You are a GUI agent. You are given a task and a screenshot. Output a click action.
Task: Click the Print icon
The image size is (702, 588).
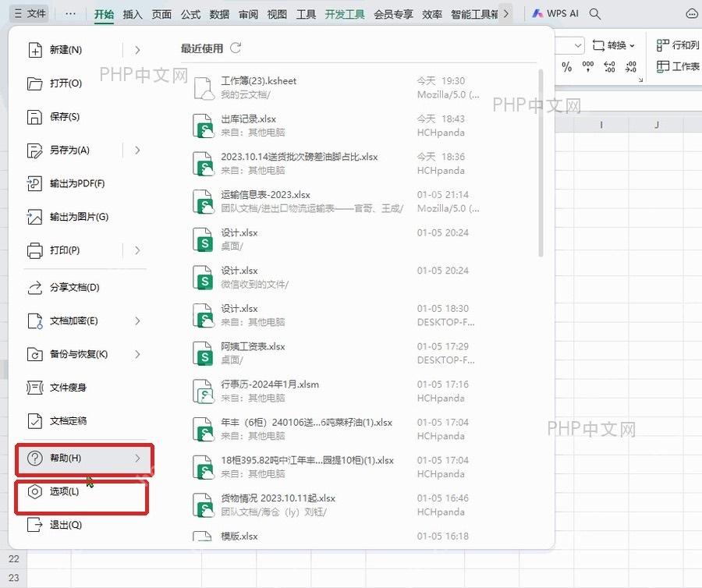(35, 250)
